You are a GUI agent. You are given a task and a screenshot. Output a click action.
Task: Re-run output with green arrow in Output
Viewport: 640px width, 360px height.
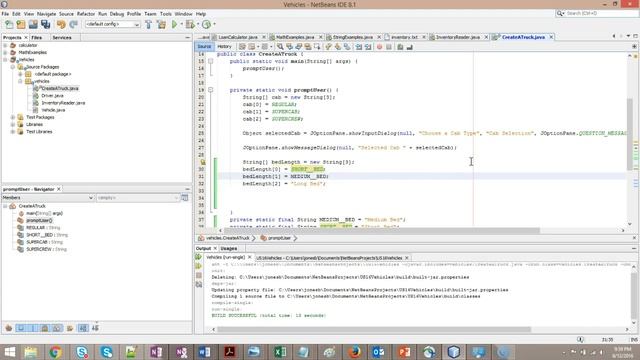pyautogui.click(x=198, y=257)
